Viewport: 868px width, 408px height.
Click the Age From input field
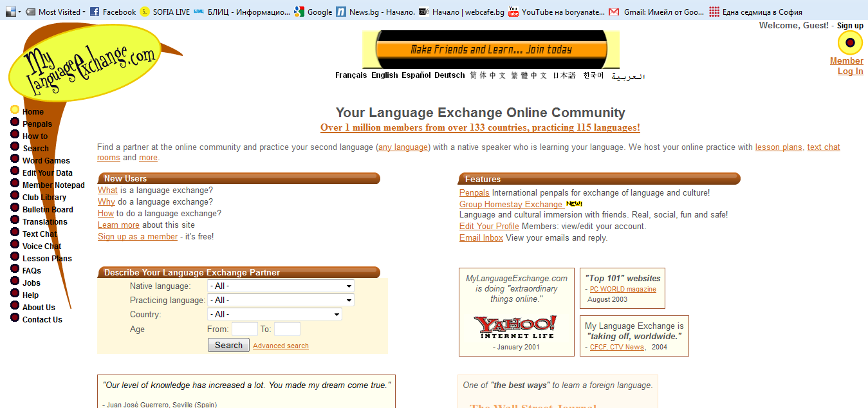click(245, 329)
